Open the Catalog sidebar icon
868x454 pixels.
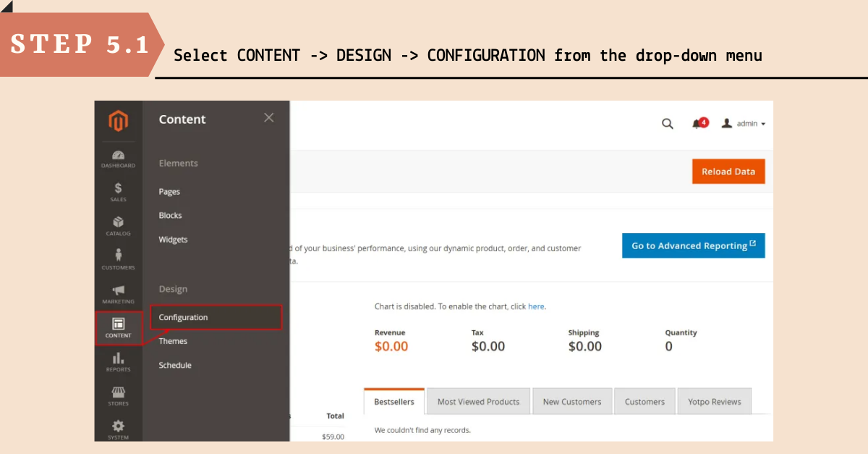(118, 226)
